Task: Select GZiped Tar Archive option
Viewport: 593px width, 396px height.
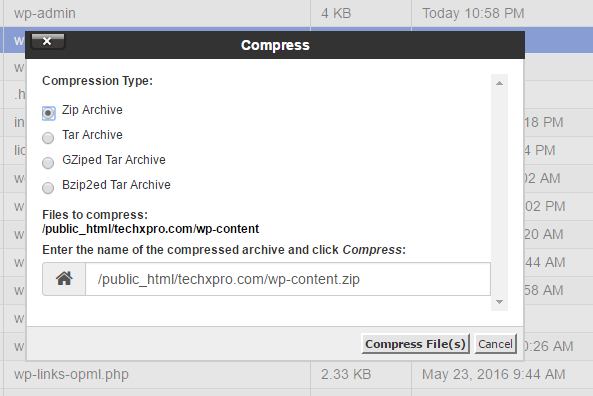Action: (48, 163)
